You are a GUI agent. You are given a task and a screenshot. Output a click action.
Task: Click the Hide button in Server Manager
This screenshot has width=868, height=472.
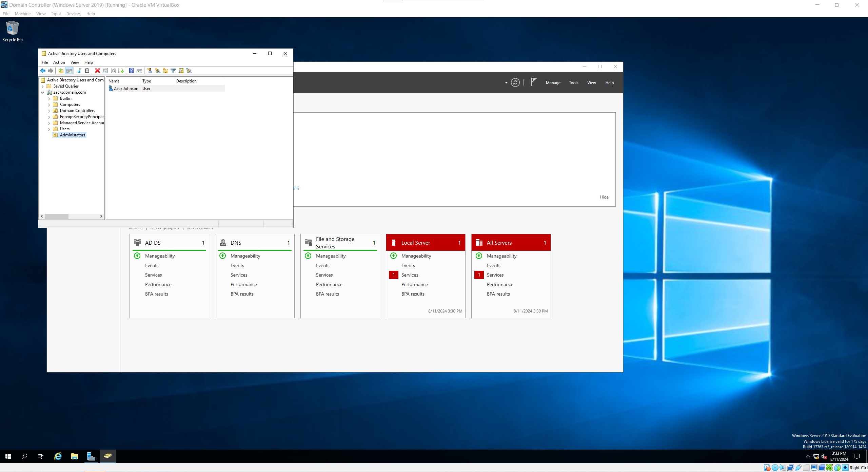(604, 197)
